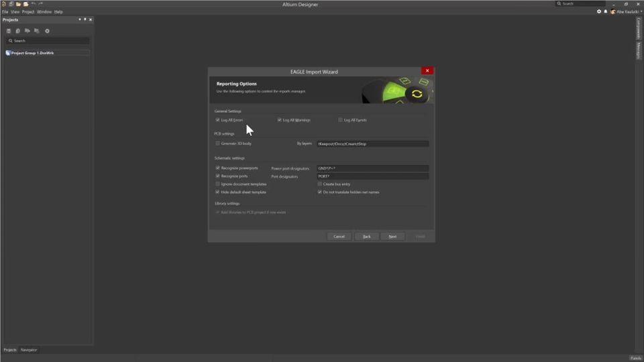The height and width of the screenshot is (362, 644).
Task: Toggle Recognize powerports checkbox
Action: (217, 168)
